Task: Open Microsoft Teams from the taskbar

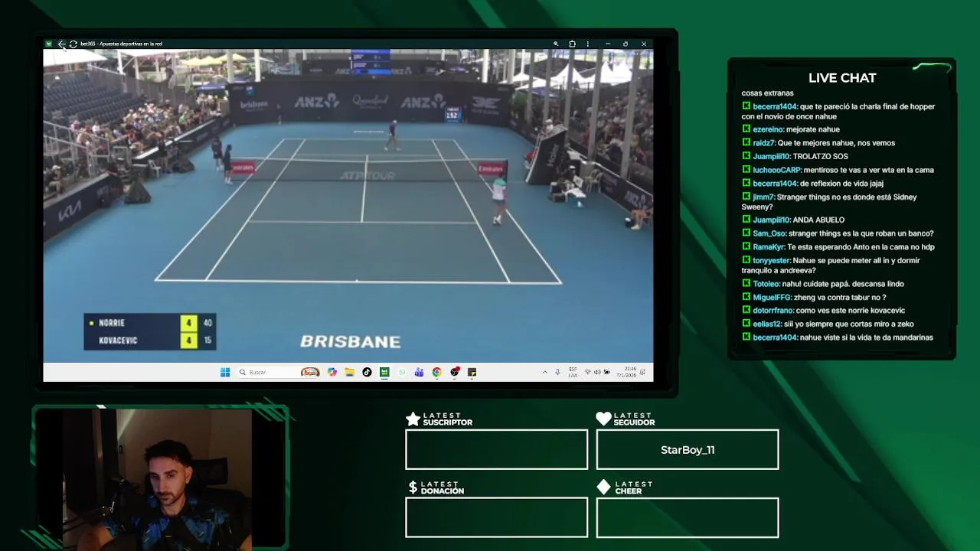Action: point(419,373)
